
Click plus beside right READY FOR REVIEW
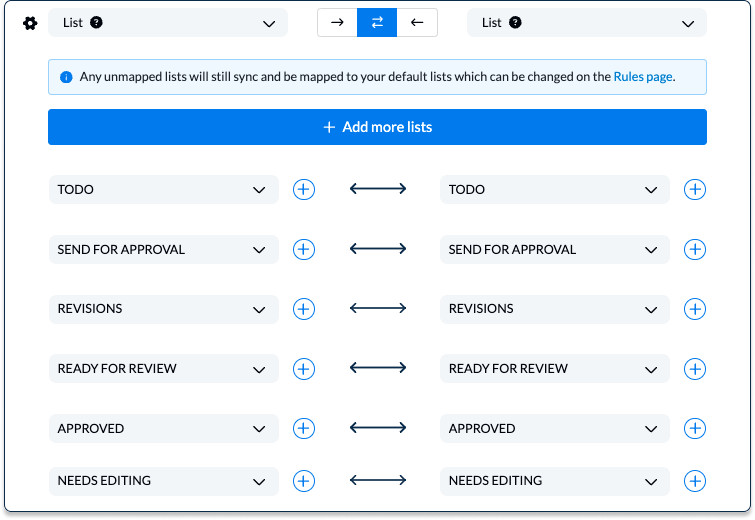[x=695, y=369]
